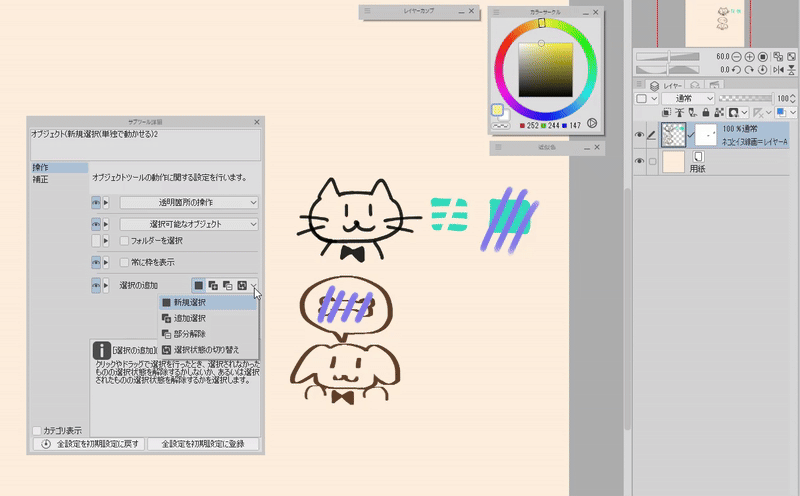
Task: Click the 選択の追加 dropdown arrow
Action: point(254,285)
